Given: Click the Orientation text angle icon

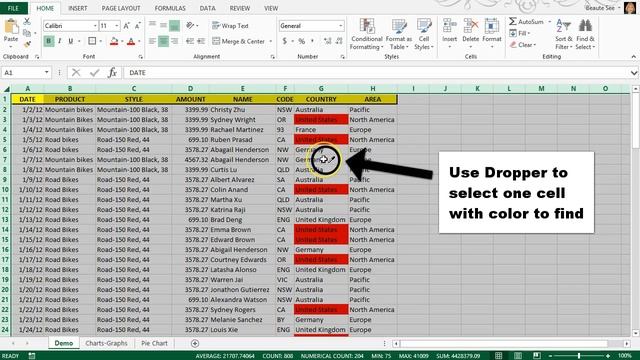Looking at the screenshot, I should tap(190, 26).
